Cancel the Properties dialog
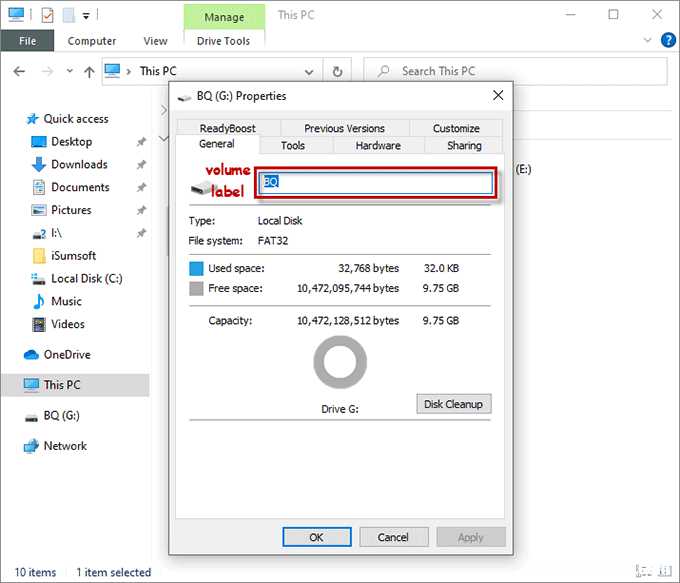Screen dimensions: 680x583 click(x=393, y=537)
